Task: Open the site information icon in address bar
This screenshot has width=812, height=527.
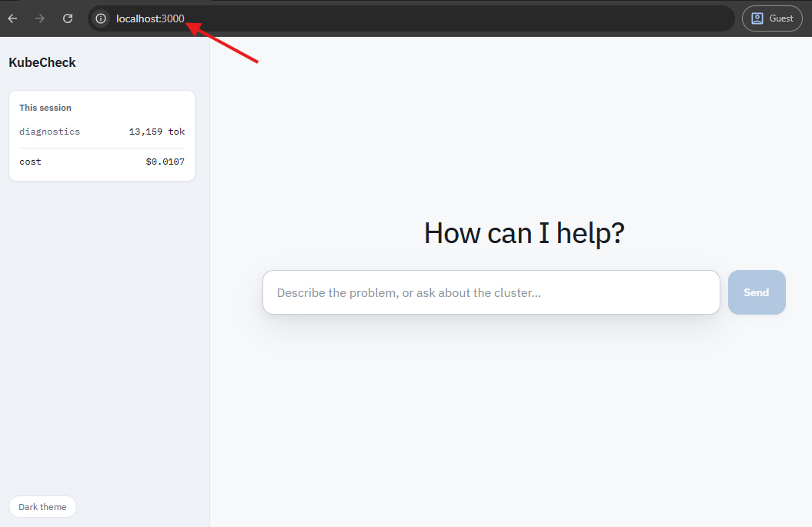Action: (101, 18)
